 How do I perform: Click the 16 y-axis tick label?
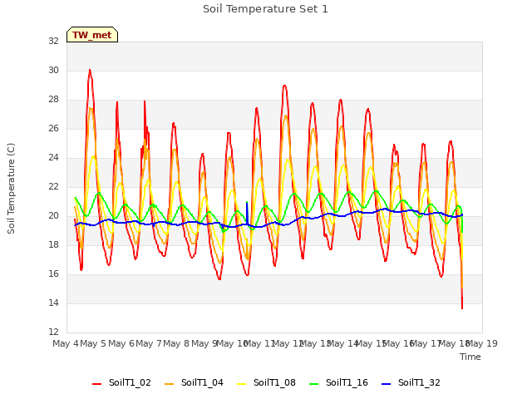coord(53,273)
